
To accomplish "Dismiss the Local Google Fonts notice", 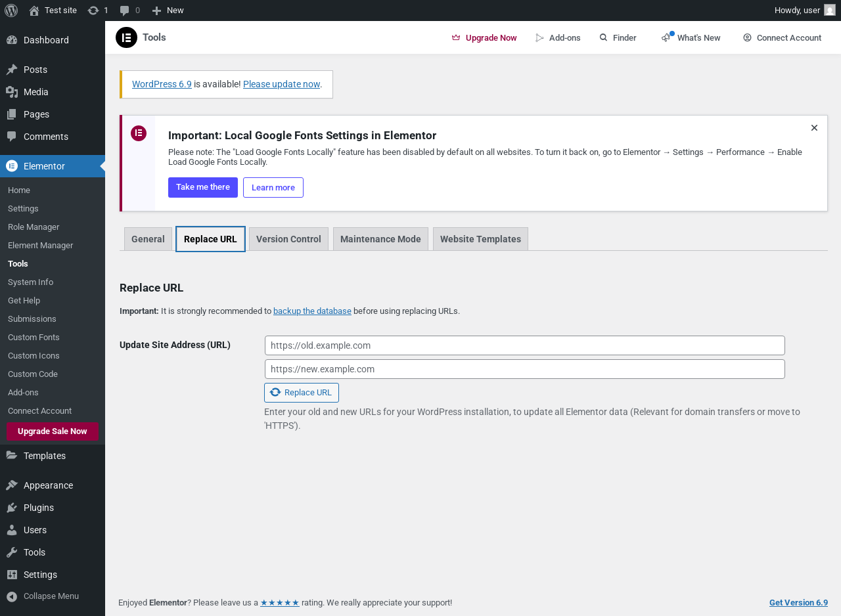I will tap(814, 128).
